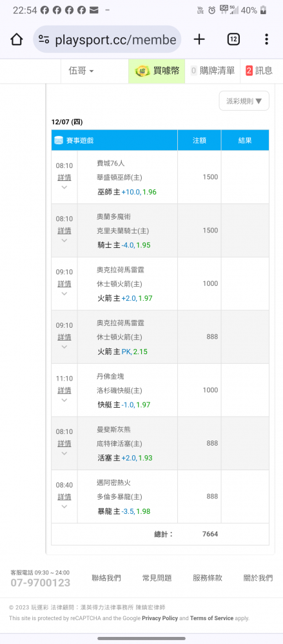The width and height of the screenshot is (283, 644).
Task: Open 詳情 for the 奧蘭多魔術 game
Action: coord(64,231)
